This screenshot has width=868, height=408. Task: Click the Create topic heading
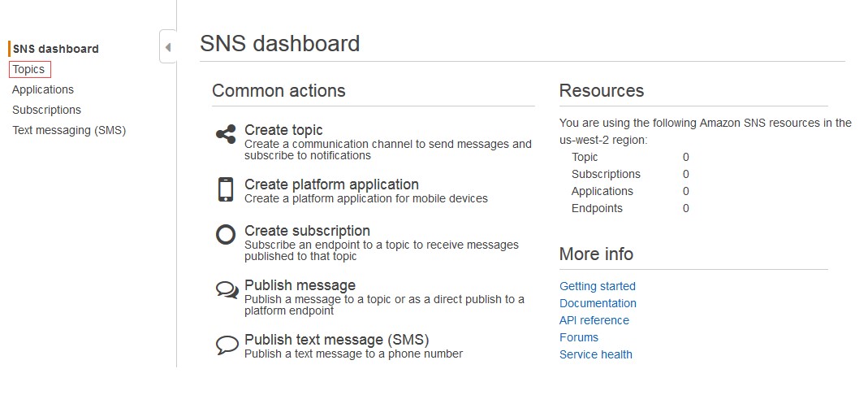pos(283,130)
